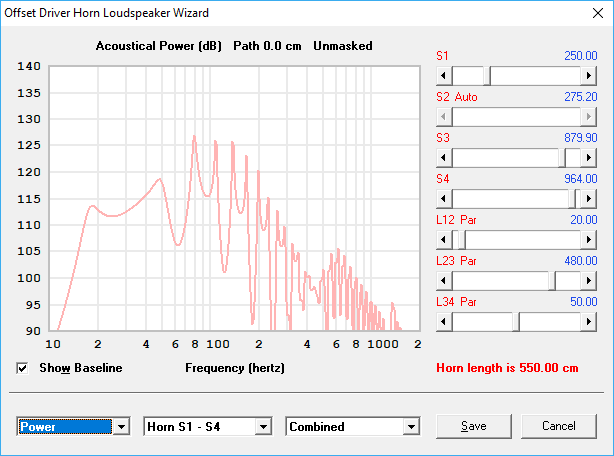Viewport: 614px width, 456px height.
Task: Click the S3 slider thumb
Action: pyautogui.click(x=562, y=158)
